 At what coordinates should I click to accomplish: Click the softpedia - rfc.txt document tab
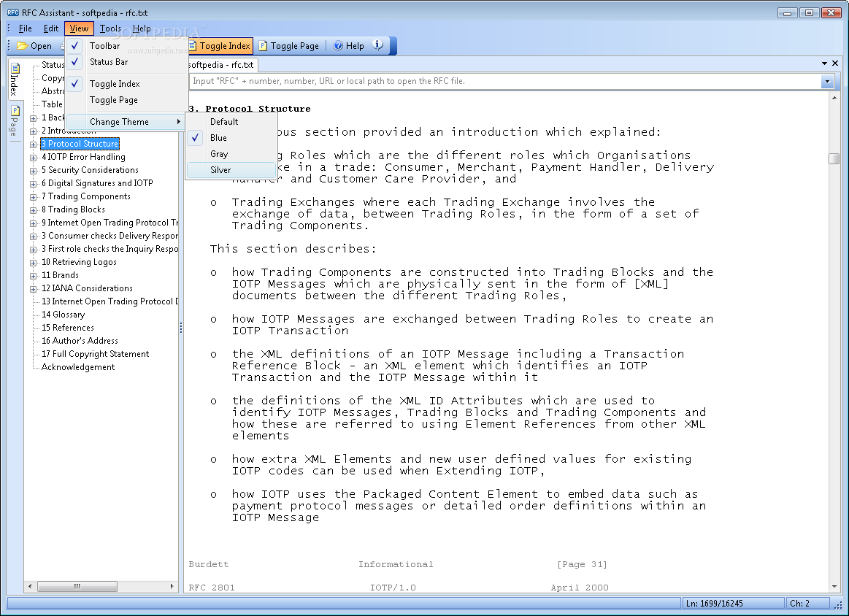point(222,65)
